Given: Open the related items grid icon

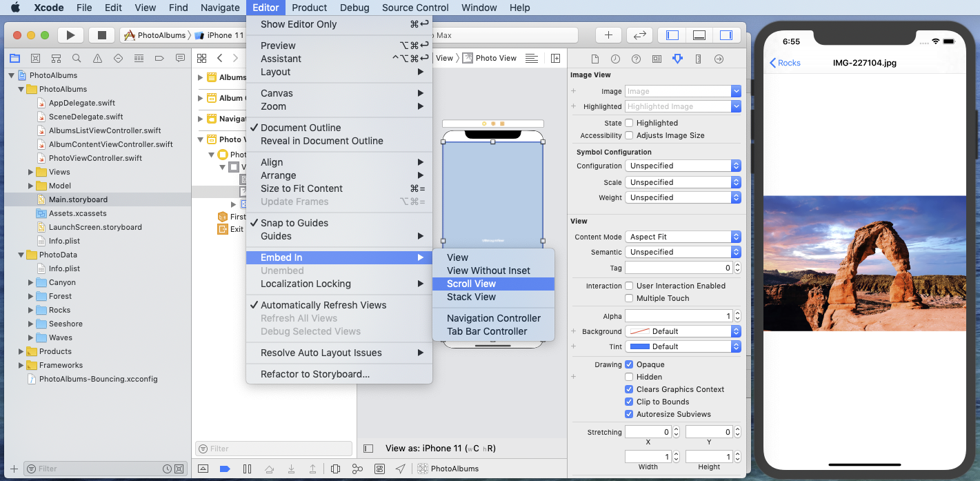Looking at the screenshot, I should tap(201, 59).
